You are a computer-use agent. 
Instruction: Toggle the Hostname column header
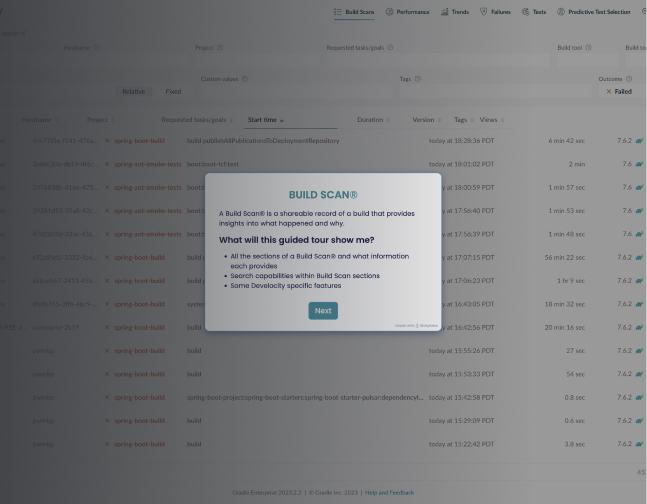[40, 120]
